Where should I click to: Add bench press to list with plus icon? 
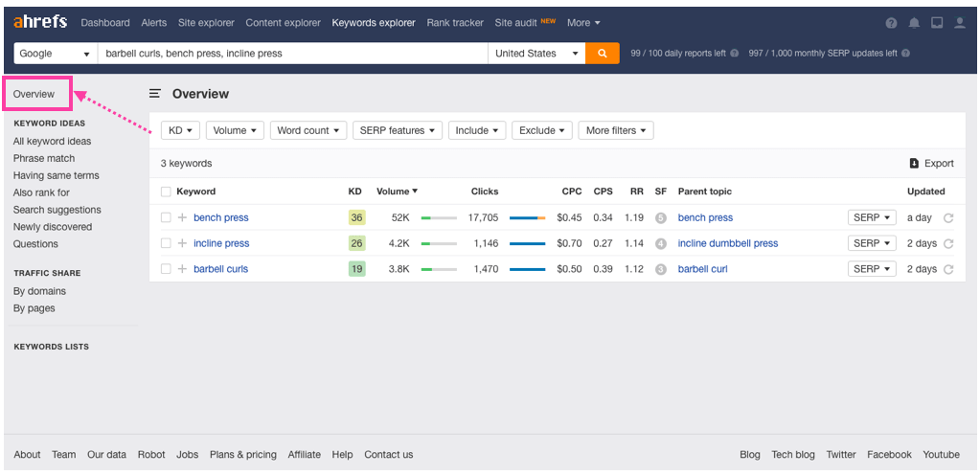coord(183,217)
